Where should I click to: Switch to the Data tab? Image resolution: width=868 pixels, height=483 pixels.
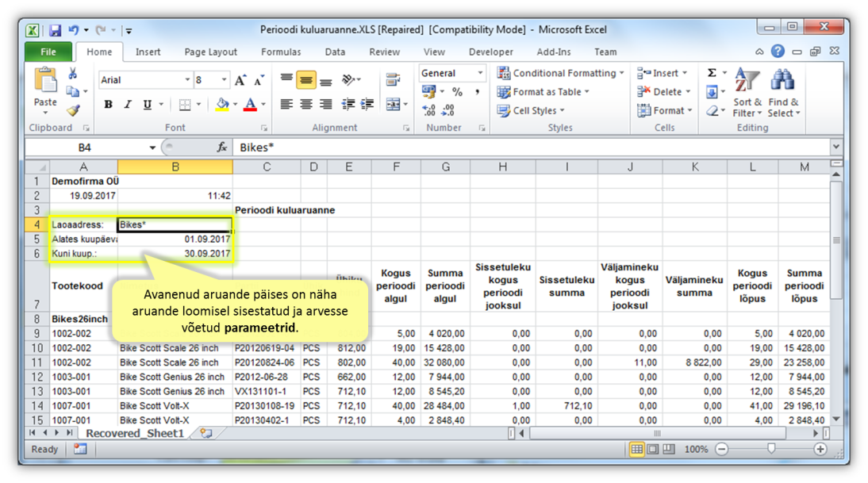[335, 52]
